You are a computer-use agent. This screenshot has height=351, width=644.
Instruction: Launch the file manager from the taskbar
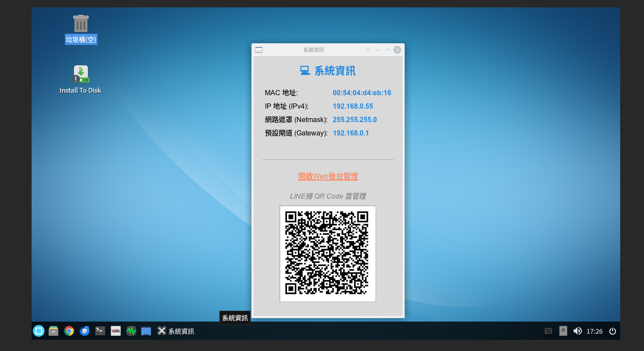point(54,331)
